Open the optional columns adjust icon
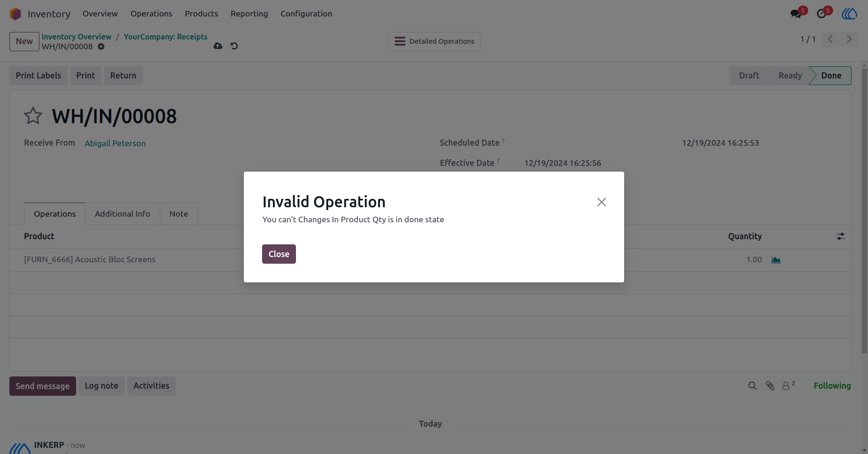This screenshot has width=868, height=454. pyautogui.click(x=840, y=236)
